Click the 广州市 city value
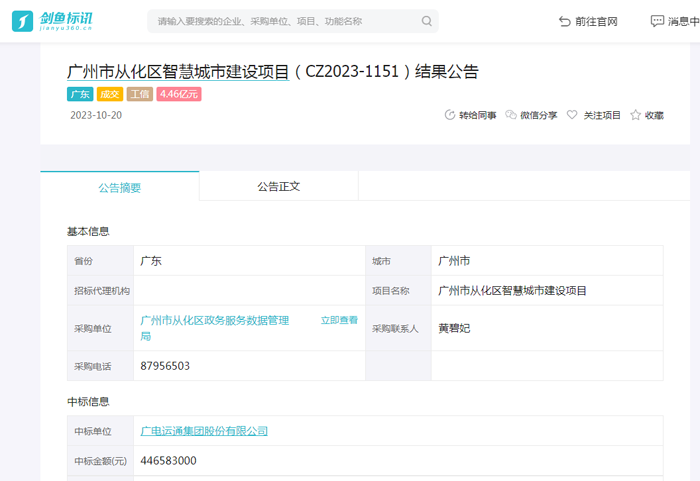Screen dimensions: 700x481 tap(454, 261)
